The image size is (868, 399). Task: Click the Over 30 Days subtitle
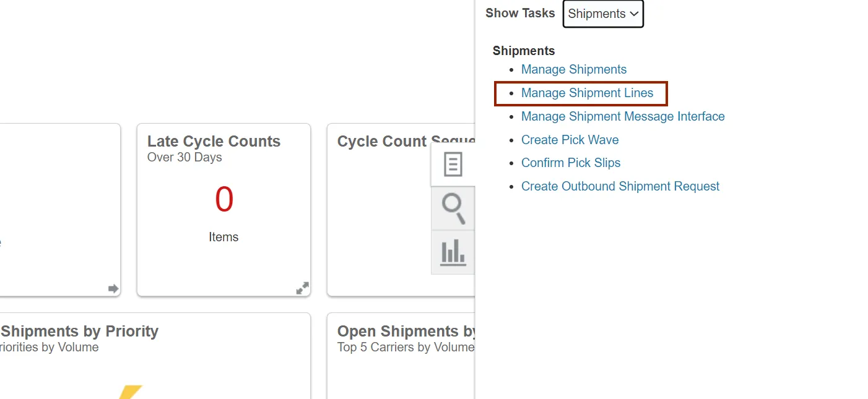point(184,157)
